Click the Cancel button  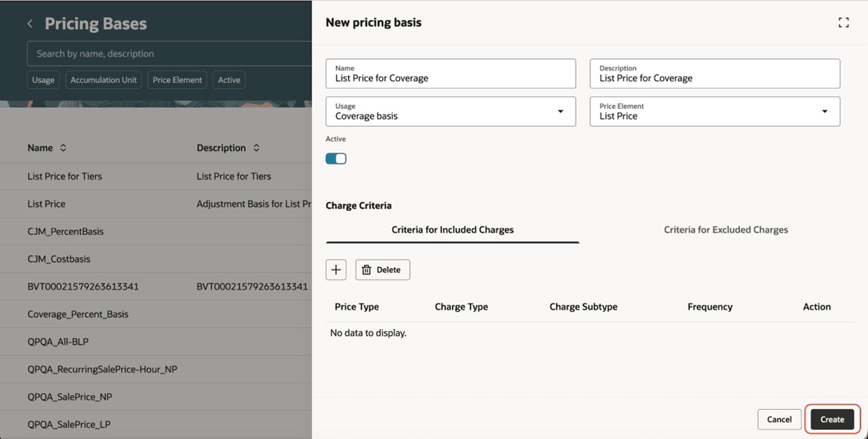[x=779, y=420]
